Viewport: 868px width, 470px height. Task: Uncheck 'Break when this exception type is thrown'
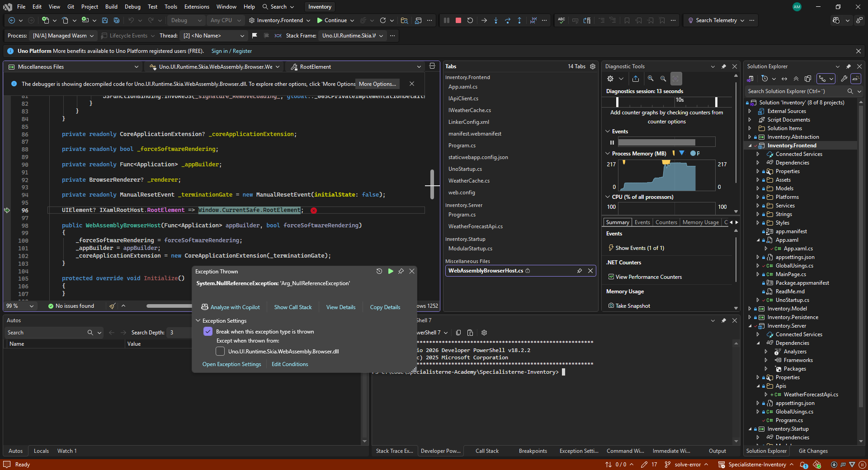208,332
